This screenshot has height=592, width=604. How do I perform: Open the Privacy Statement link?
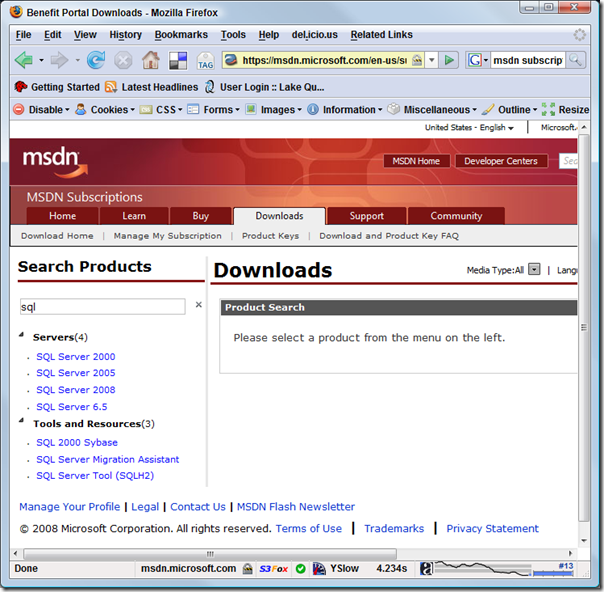(x=492, y=528)
